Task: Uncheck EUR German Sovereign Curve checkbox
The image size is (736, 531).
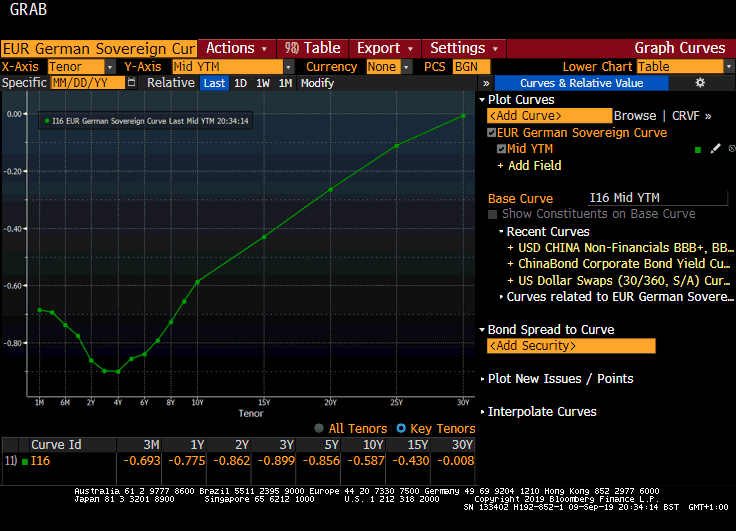Action: [491, 133]
